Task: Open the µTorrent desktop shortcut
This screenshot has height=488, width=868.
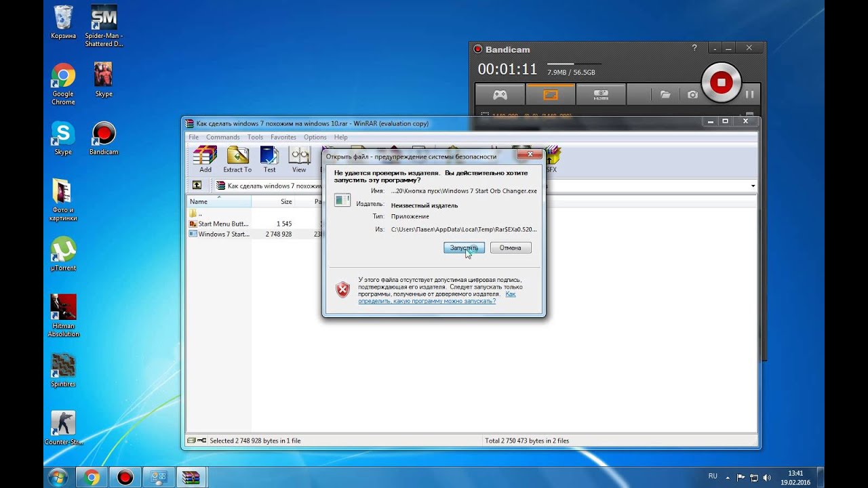Action: click(x=63, y=254)
